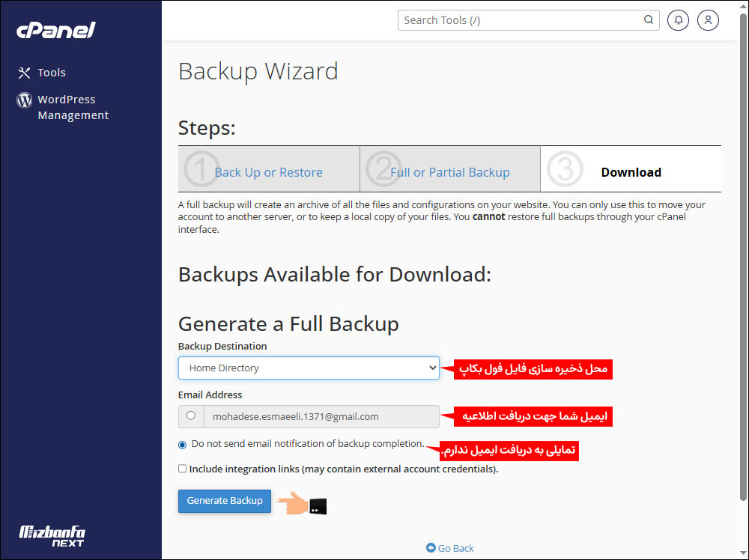Open the Tools menu in sidebar
This screenshot has width=749, height=560.
click(x=52, y=73)
